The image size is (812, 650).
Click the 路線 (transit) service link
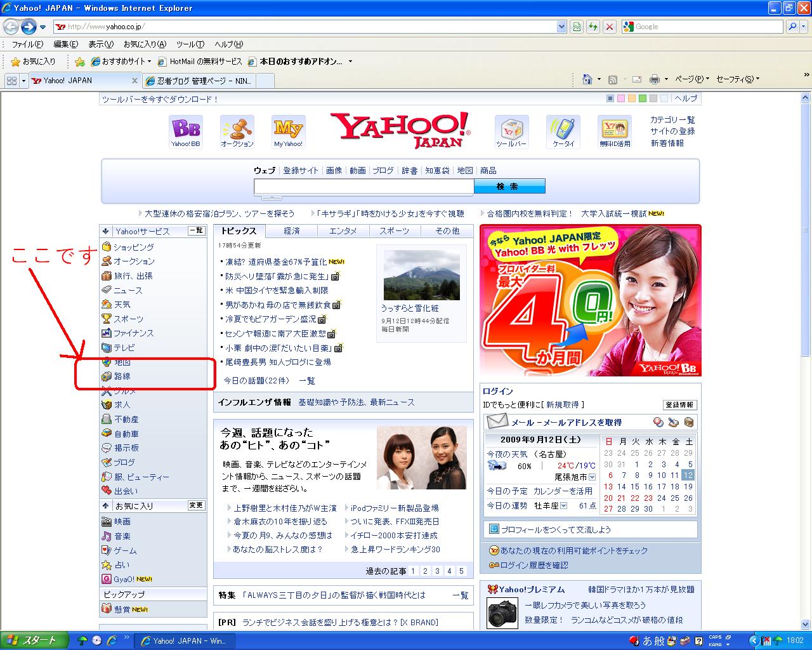122,376
